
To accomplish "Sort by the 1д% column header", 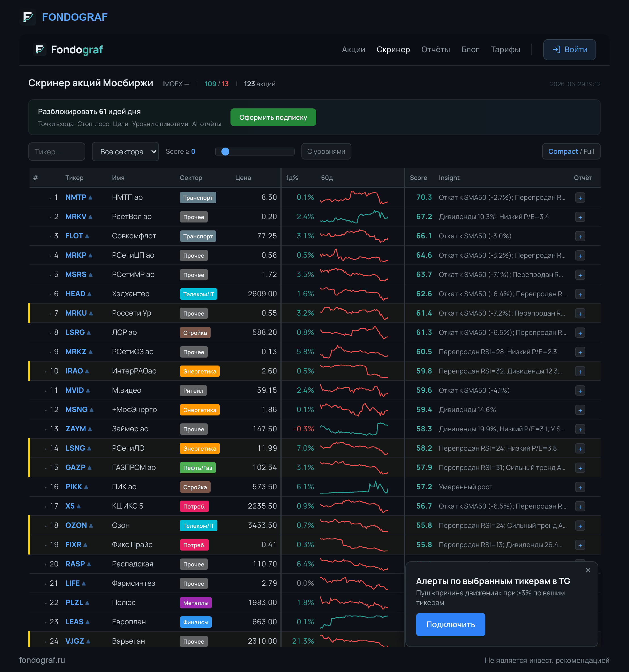I will coord(292,178).
